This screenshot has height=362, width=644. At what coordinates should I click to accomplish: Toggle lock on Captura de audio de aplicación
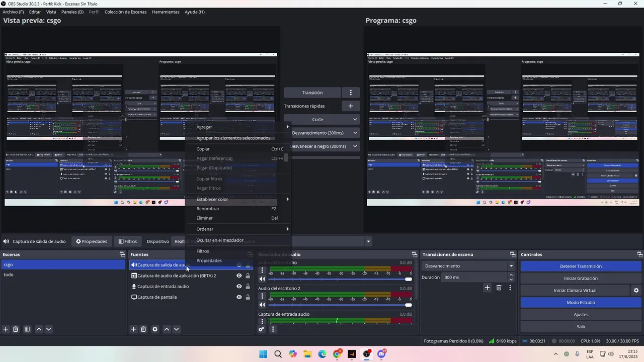pos(248,276)
